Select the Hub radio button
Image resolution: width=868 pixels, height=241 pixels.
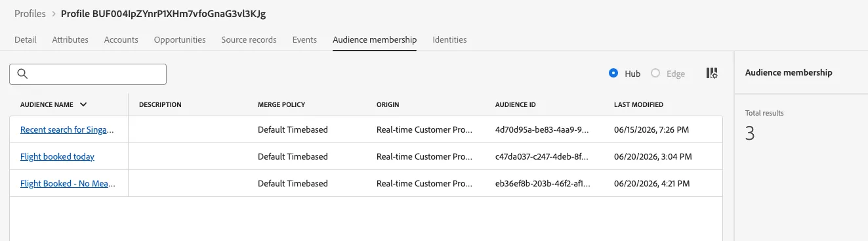[x=613, y=74]
